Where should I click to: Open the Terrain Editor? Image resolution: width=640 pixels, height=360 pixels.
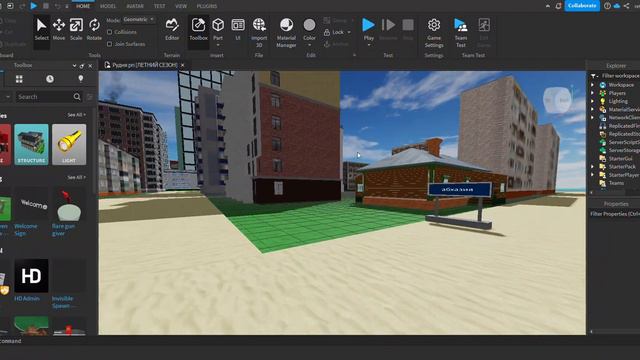click(x=172, y=29)
